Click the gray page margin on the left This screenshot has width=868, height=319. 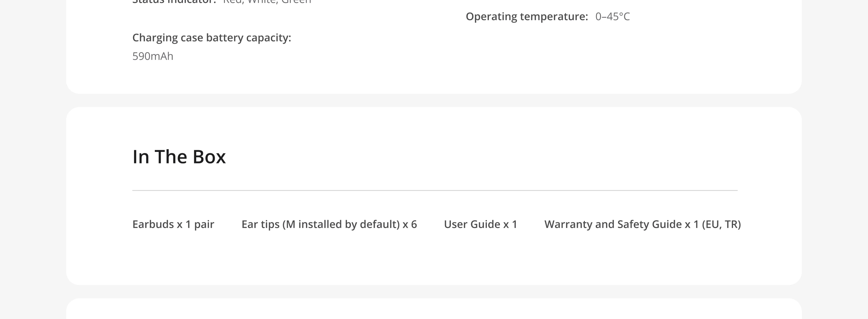[33, 159]
